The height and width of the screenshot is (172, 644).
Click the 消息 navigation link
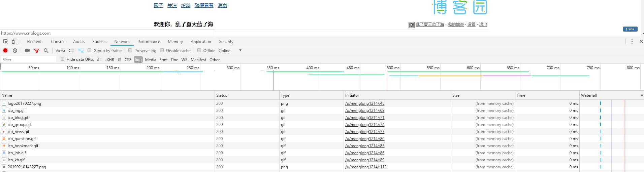222,5
